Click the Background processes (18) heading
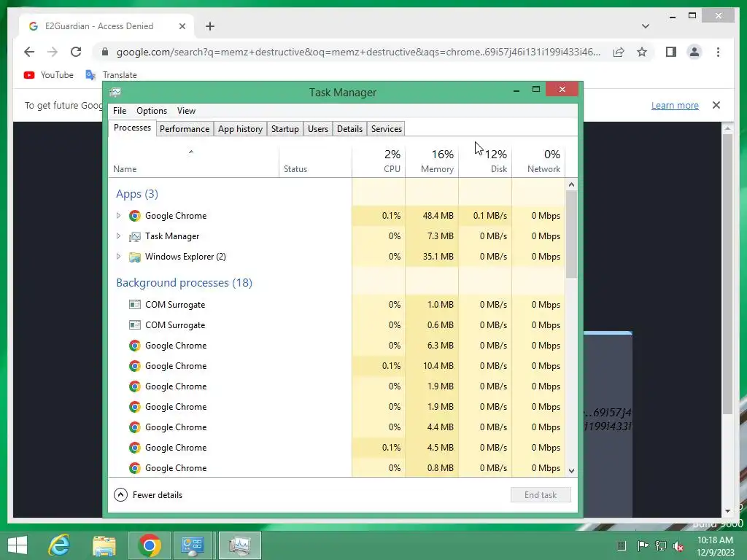 184,283
